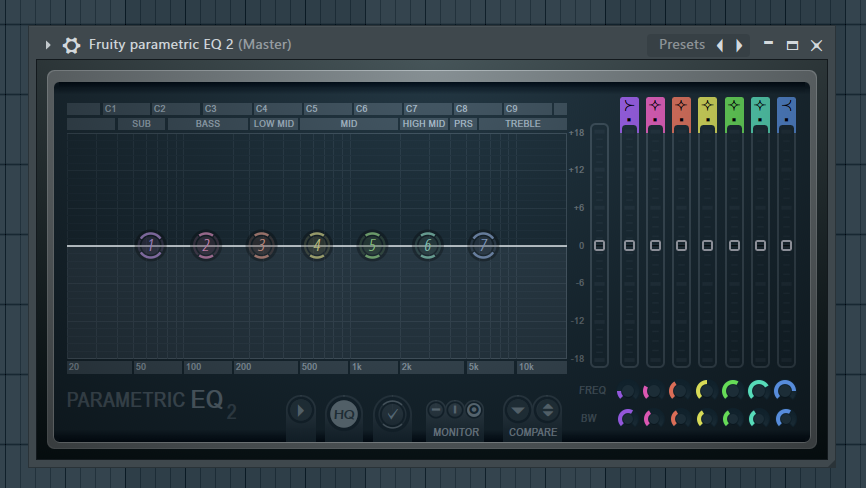Viewport: 866px width, 488px height.
Task: Click band 6 teal filter type icon
Action: 760,105
